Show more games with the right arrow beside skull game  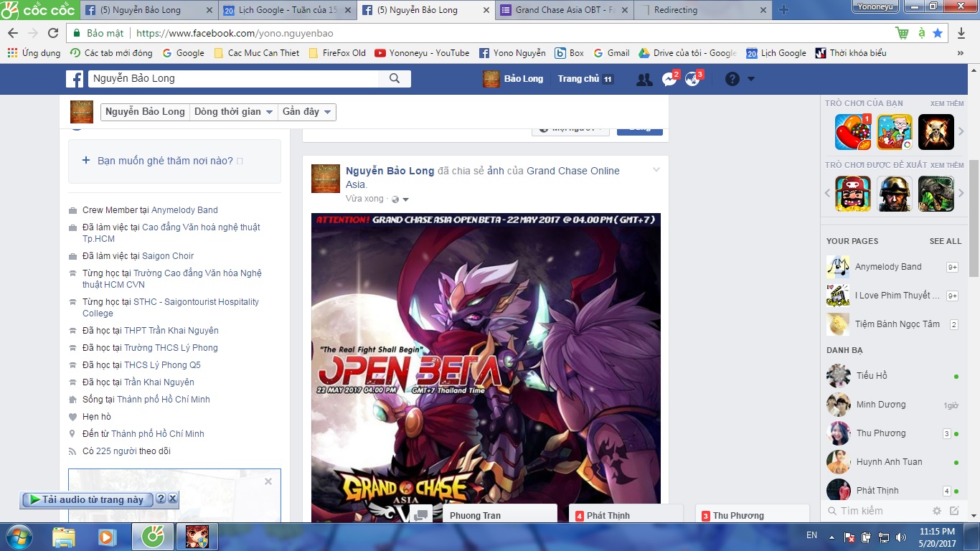[x=961, y=131]
